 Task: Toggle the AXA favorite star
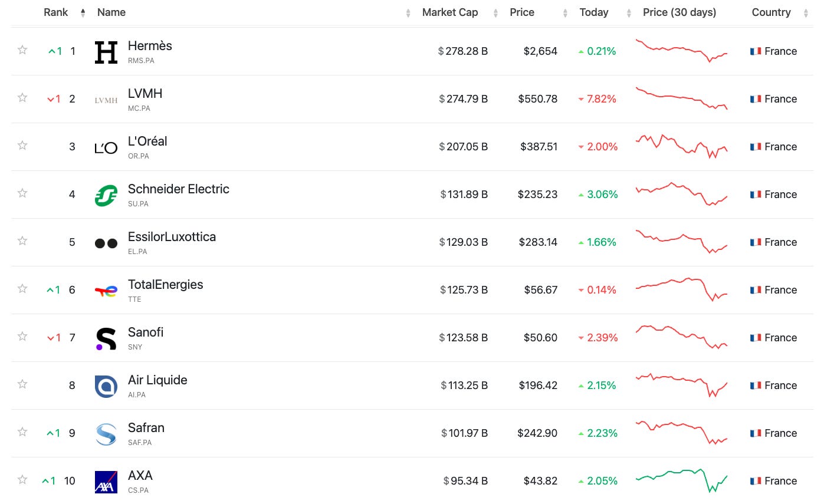(x=22, y=479)
